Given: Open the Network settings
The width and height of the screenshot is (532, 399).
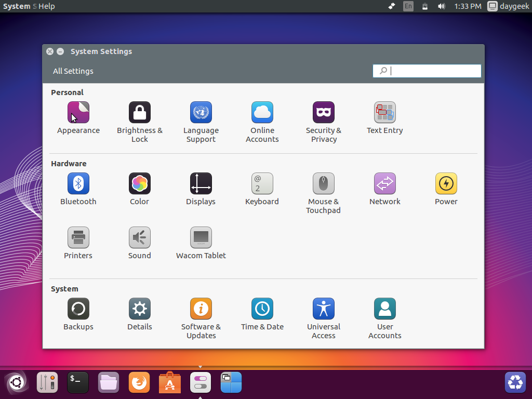Looking at the screenshot, I should tap(385, 183).
